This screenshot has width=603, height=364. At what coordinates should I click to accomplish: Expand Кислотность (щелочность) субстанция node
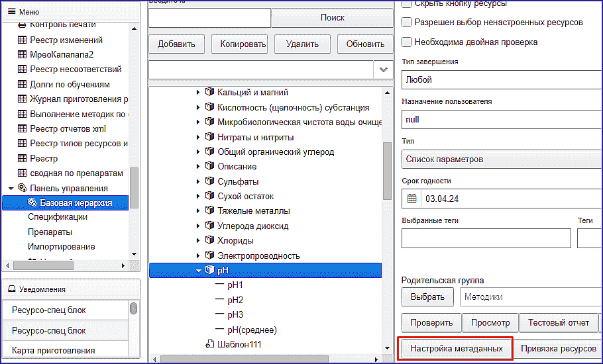tap(198, 107)
